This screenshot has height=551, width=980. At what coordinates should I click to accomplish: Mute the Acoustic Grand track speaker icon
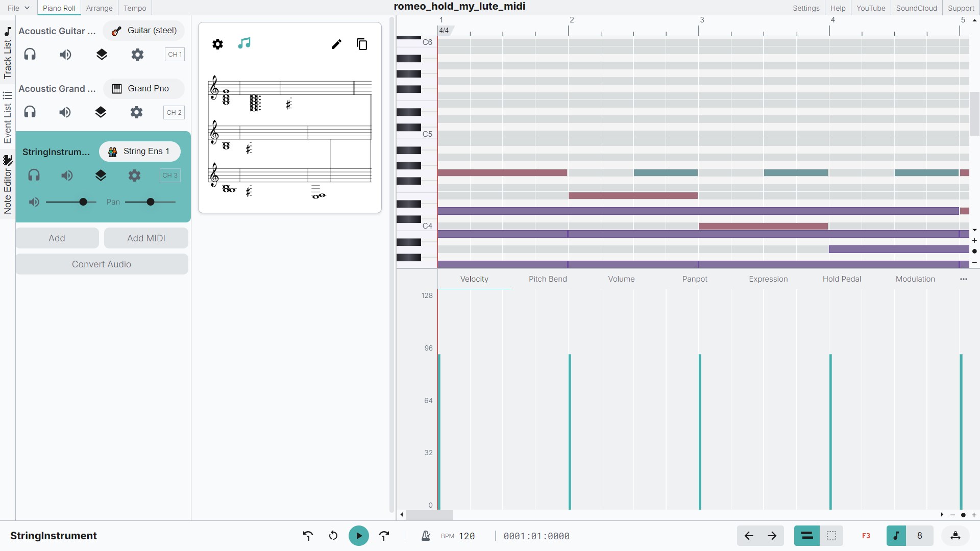65,112
